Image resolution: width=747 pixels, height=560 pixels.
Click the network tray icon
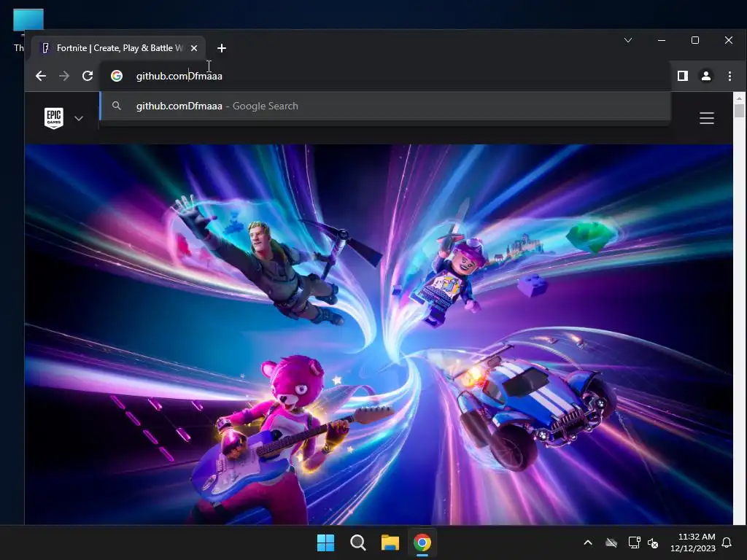[x=634, y=542]
